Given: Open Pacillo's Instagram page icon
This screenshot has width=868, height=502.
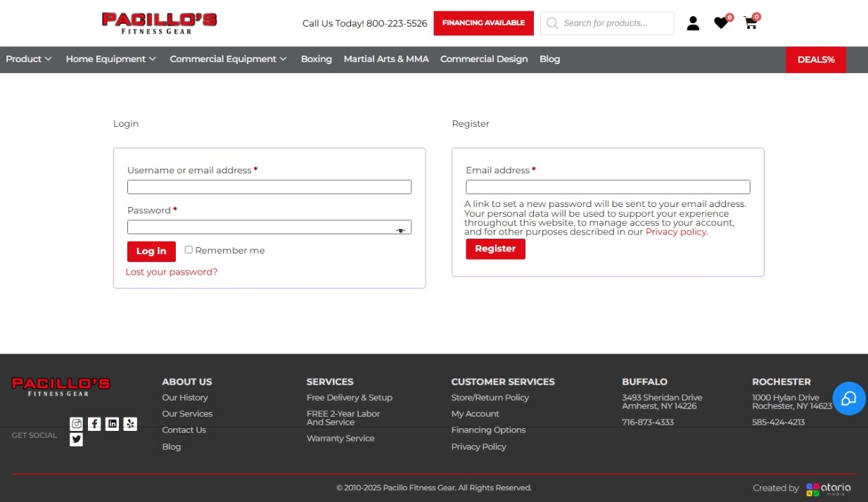Looking at the screenshot, I should point(76,424).
